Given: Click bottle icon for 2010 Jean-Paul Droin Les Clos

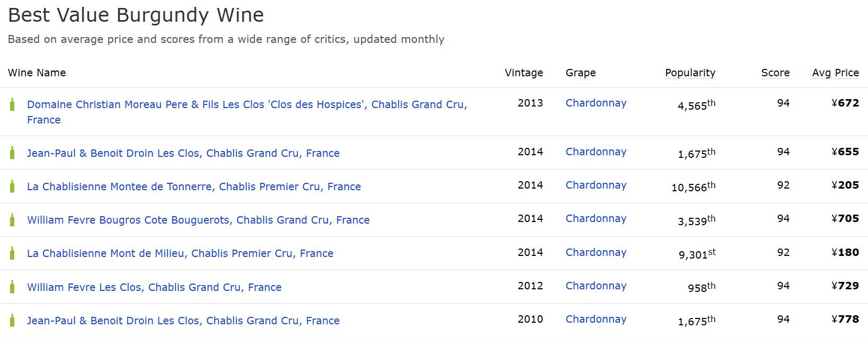Looking at the screenshot, I should click(x=12, y=321).
